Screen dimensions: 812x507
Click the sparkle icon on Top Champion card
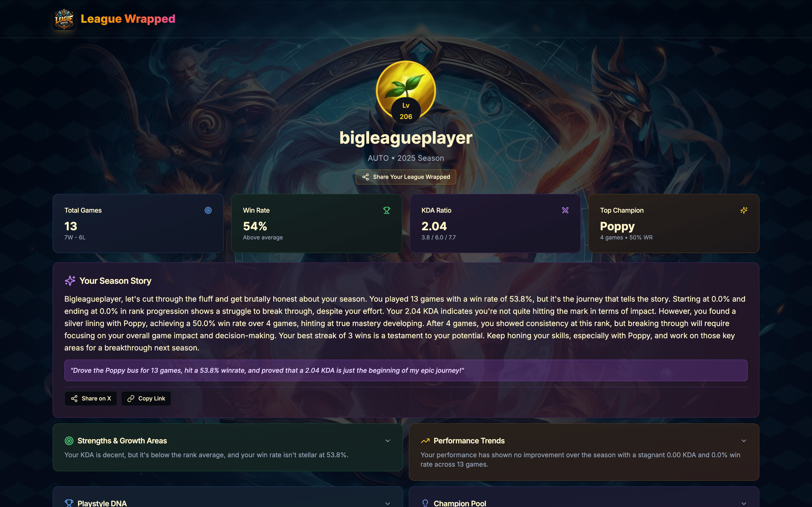[x=744, y=210]
